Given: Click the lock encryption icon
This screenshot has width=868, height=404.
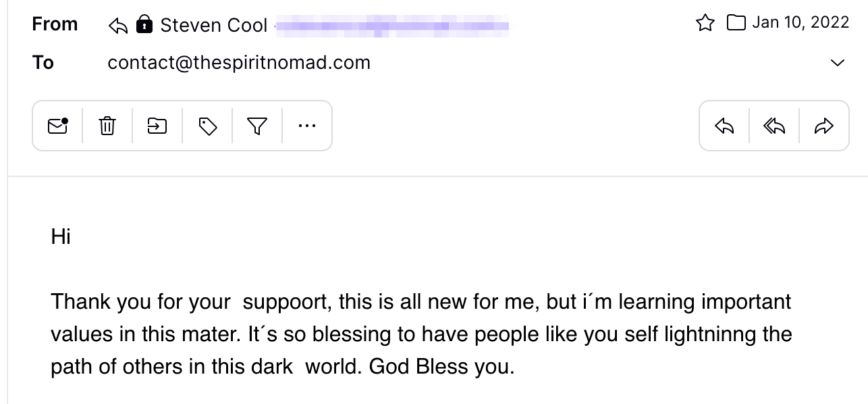Looking at the screenshot, I should pyautogui.click(x=144, y=26).
